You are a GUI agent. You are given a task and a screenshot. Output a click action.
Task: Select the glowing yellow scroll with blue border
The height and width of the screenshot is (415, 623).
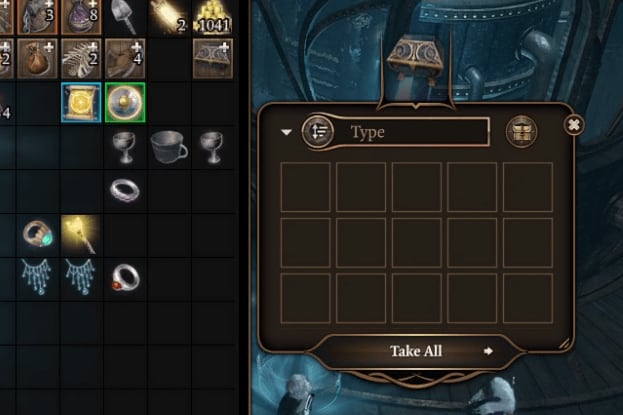[x=81, y=103]
